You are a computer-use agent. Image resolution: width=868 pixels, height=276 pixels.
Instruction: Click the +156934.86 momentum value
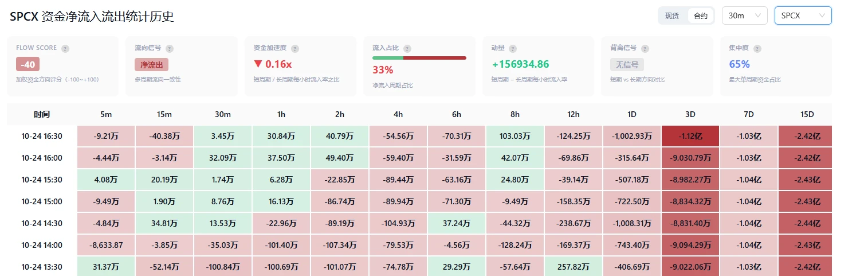point(520,64)
